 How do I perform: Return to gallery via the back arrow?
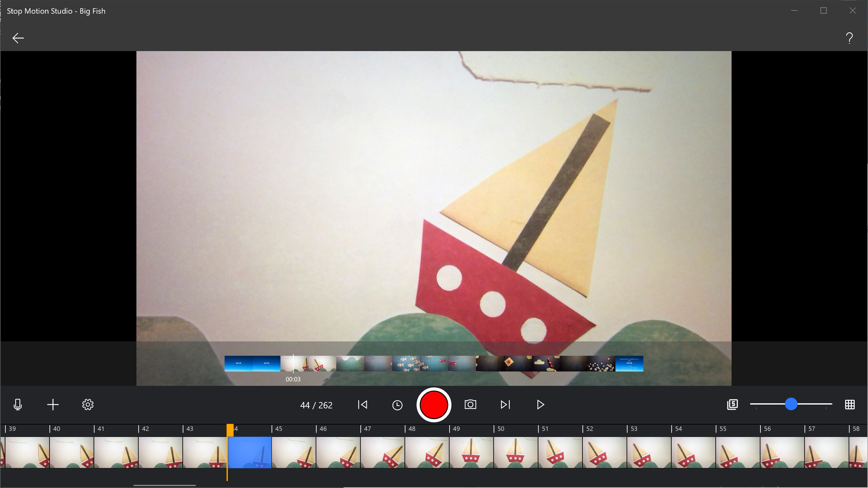[18, 38]
